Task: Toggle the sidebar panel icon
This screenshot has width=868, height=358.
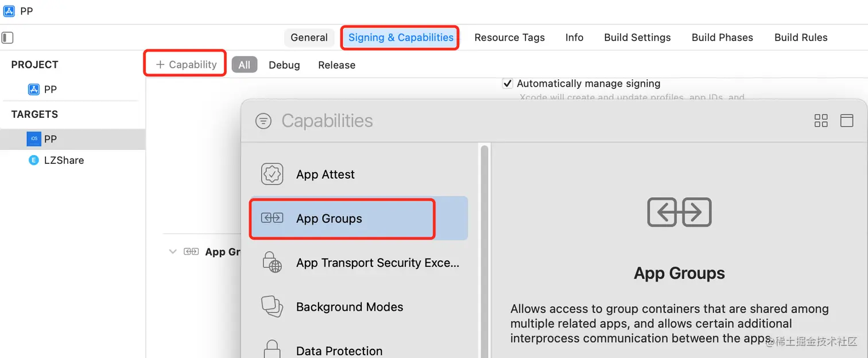Action: (7, 38)
